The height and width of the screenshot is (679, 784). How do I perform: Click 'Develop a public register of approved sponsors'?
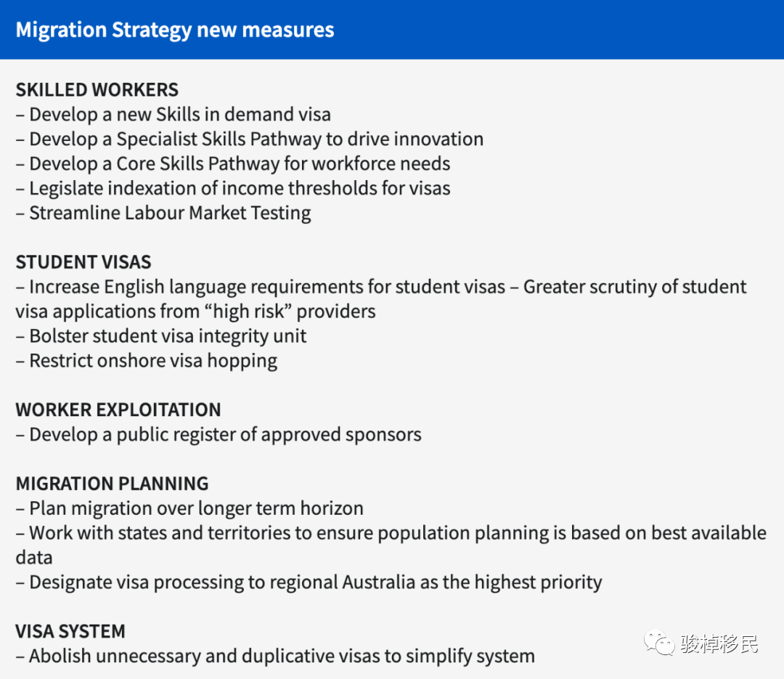(219, 435)
